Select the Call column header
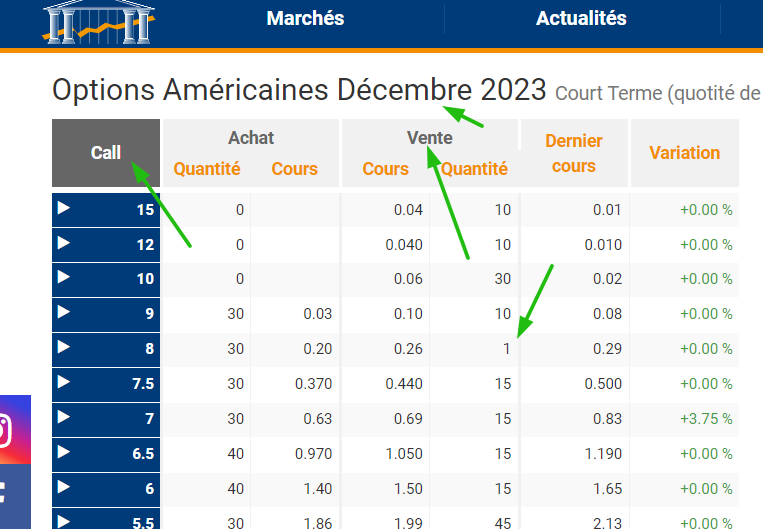 pyautogui.click(x=106, y=153)
